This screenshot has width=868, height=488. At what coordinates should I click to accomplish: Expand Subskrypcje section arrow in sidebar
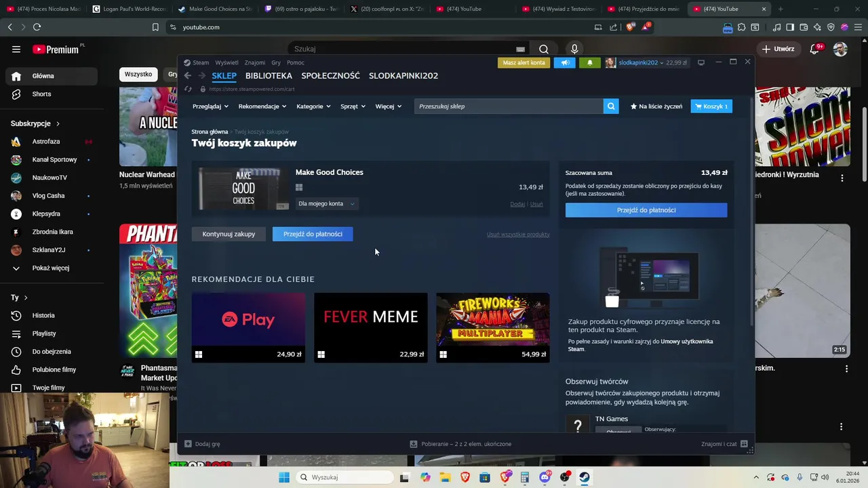58,123
